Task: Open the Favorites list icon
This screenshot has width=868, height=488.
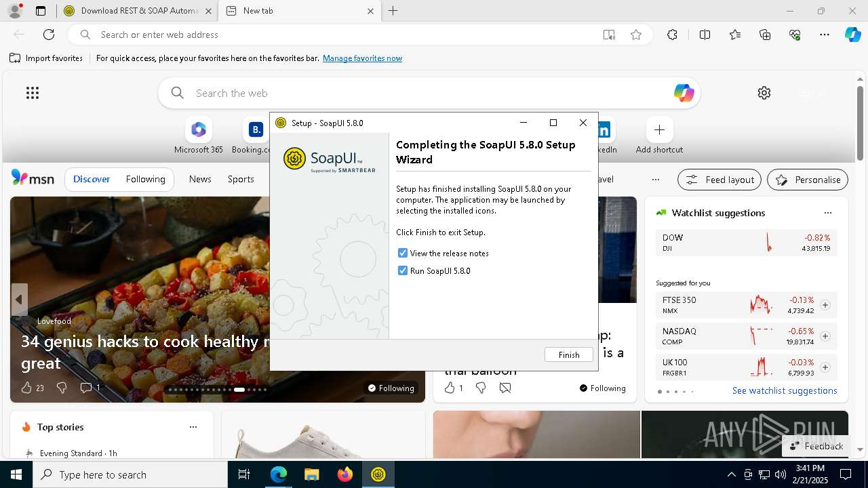Action: (x=735, y=35)
